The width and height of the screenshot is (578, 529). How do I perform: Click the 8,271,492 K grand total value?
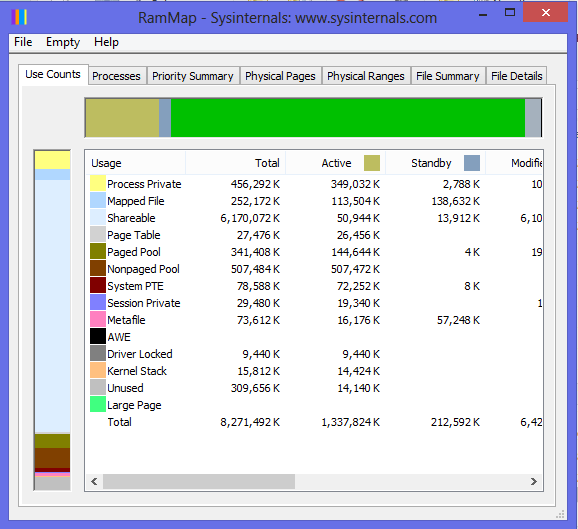pos(250,422)
